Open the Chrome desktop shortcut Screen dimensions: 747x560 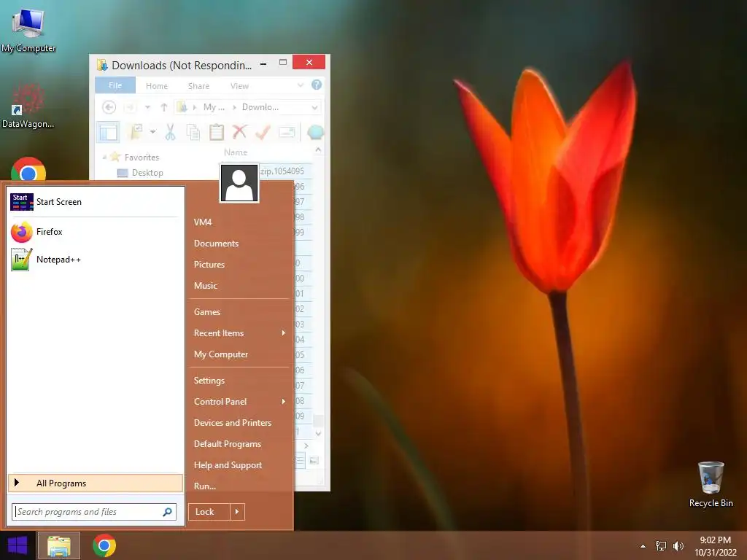pos(28,169)
